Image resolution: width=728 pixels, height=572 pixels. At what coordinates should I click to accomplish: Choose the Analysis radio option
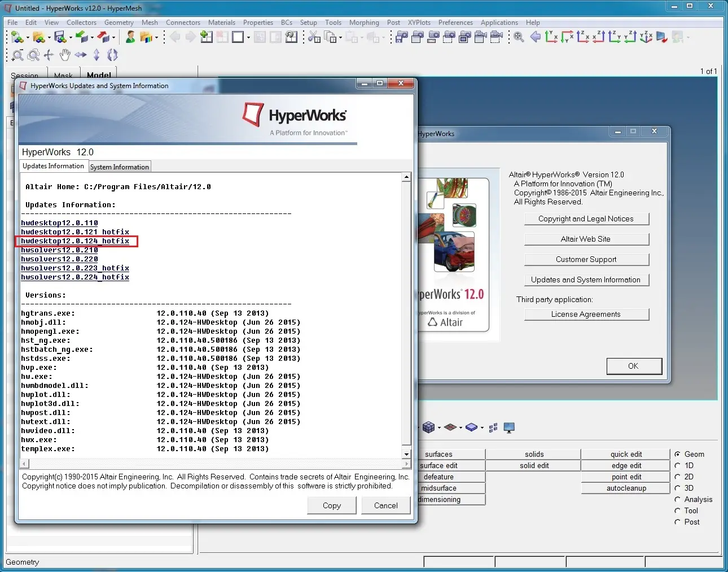coord(677,500)
